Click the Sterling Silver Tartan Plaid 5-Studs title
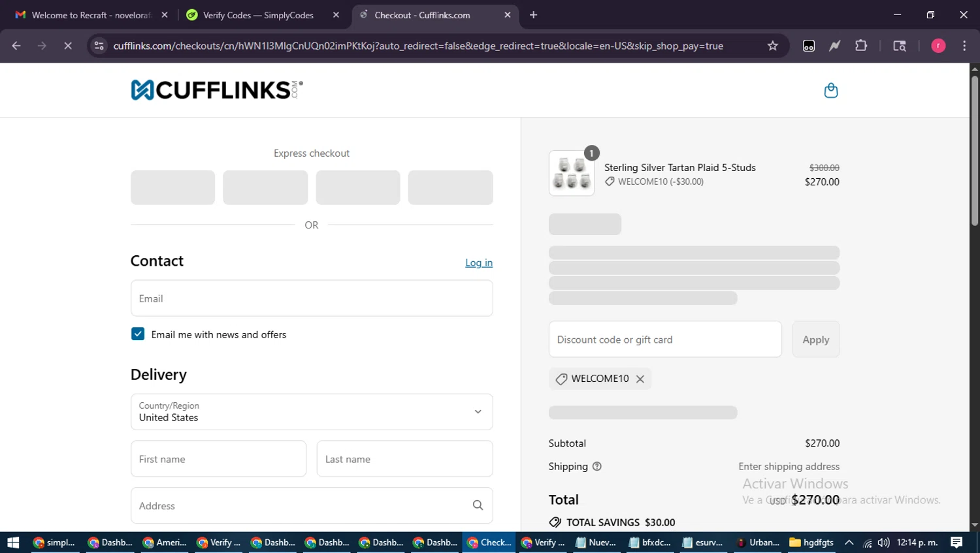Viewport: 980px width, 553px height. pos(679,168)
